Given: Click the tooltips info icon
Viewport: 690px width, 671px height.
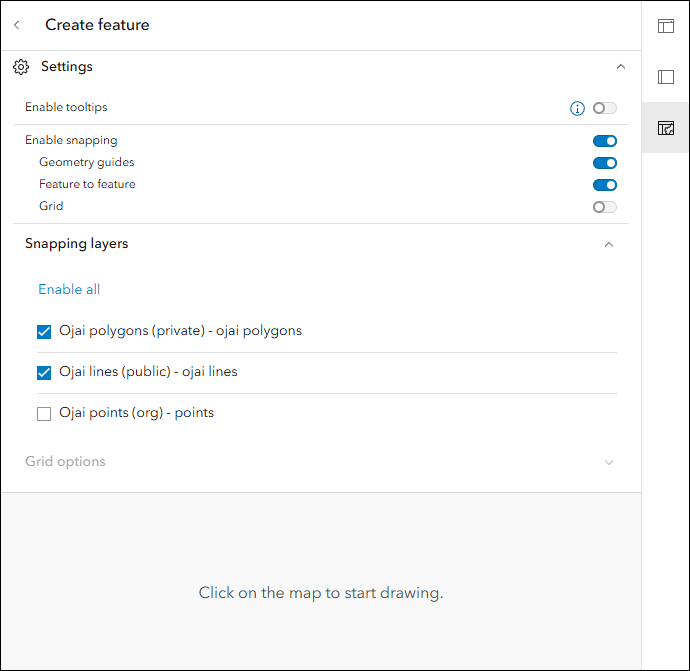Looking at the screenshot, I should pyautogui.click(x=577, y=108).
